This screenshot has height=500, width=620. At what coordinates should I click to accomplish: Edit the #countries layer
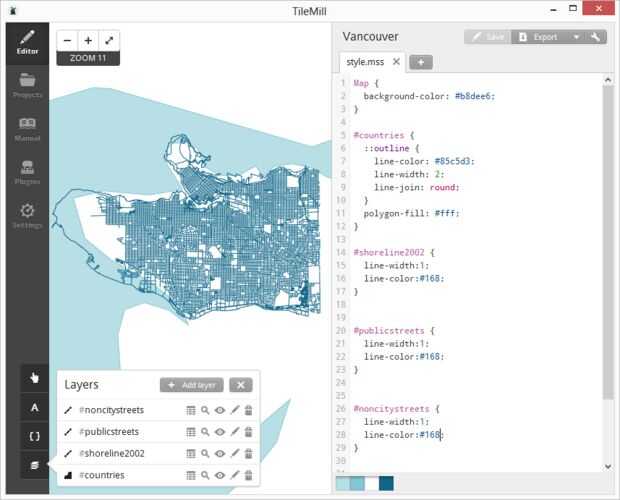[235, 475]
